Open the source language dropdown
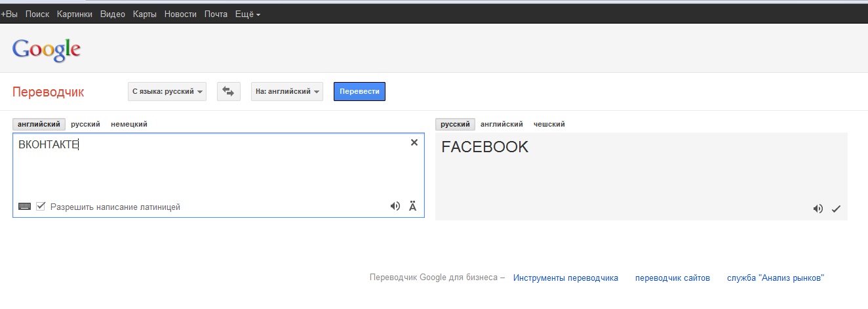Image resolution: width=868 pixels, height=309 pixels. click(167, 92)
